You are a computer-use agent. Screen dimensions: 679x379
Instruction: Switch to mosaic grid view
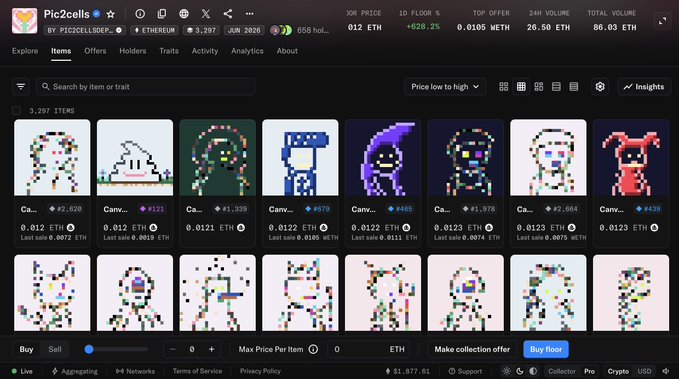click(539, 87)
